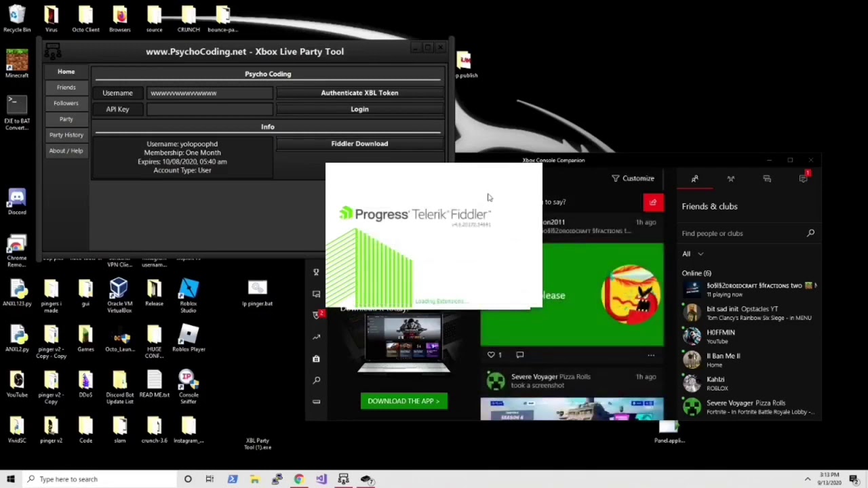Open Cortana circle in taskbar

(188, 479)
